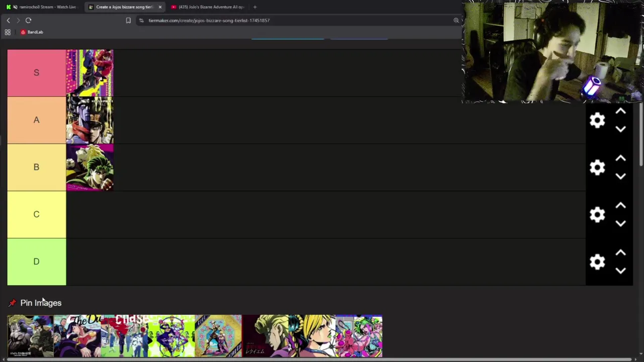Pick first unranked image with two dark figures

pos(30,336)
